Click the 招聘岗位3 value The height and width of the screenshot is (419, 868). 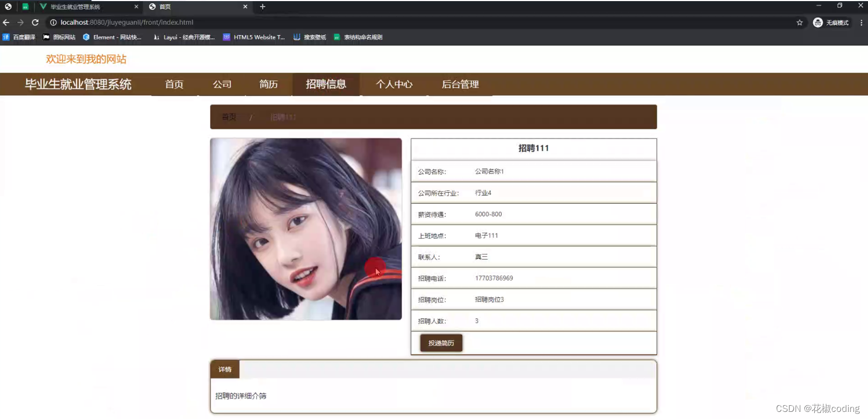coord(489,300)
